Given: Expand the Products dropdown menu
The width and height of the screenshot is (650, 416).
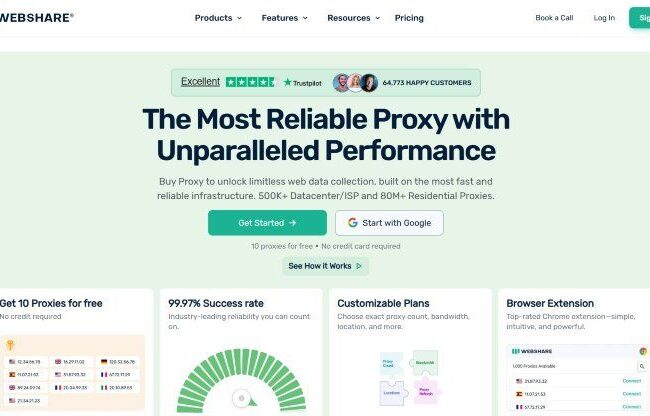Looking at the screenshot, I should tap(218, 18).
